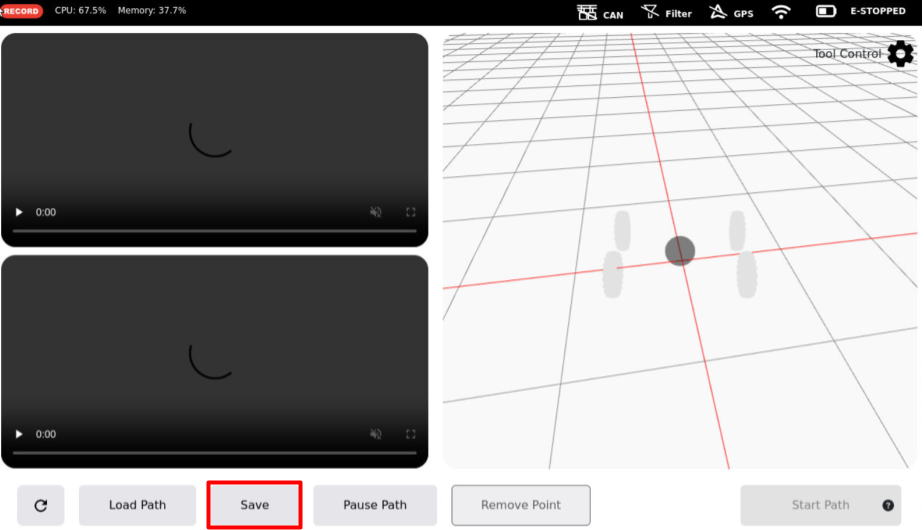Click the red RECORD indicator

(x=22, y=11)
